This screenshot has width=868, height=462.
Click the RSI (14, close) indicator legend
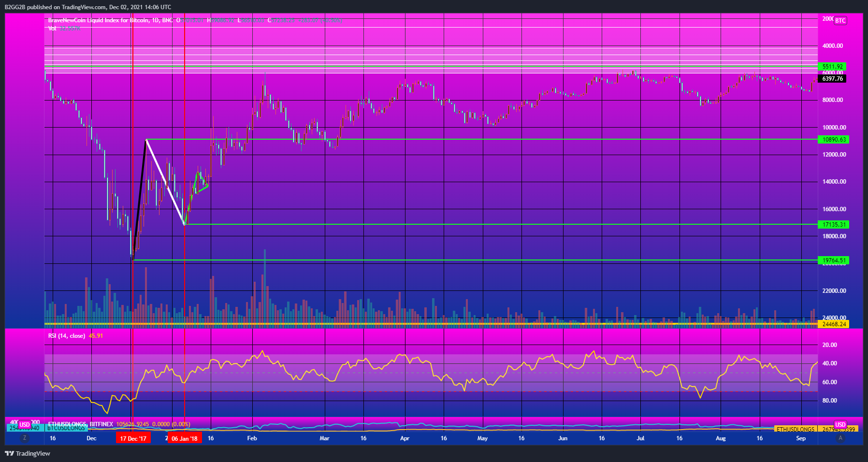point(67,335)
